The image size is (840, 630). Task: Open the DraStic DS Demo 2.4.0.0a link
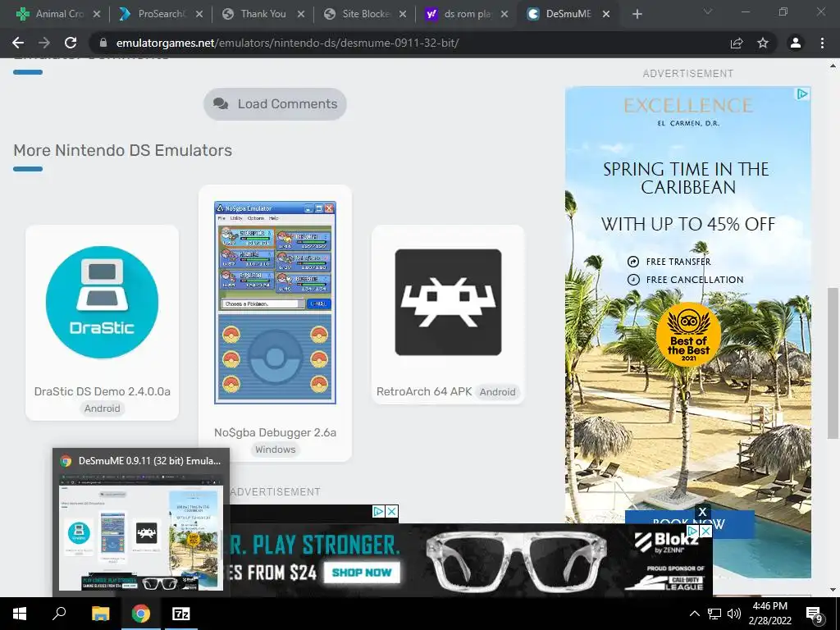102,391
